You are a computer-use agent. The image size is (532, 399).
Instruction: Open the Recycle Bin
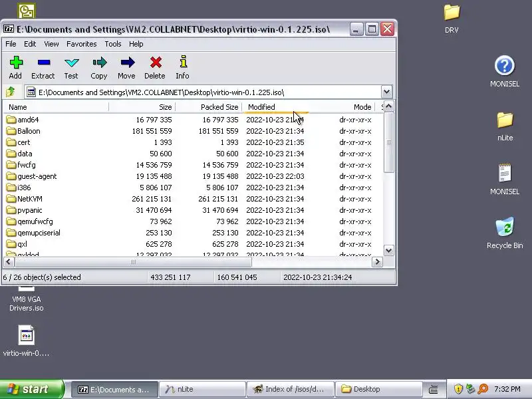pos(505,227)
